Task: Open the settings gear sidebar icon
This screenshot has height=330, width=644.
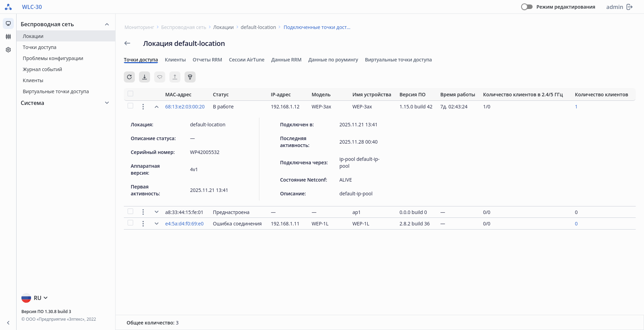Action: (8, 50)
